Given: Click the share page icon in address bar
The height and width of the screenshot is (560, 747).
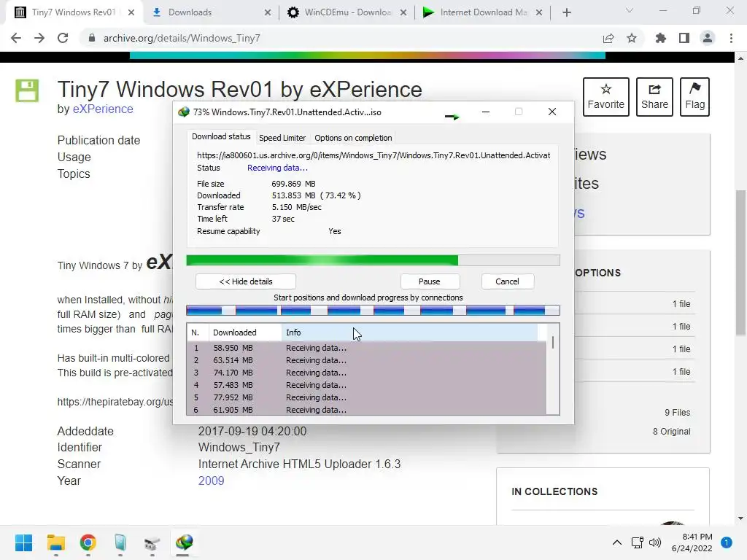Looking at the screenshot, I should coord(608,38).
